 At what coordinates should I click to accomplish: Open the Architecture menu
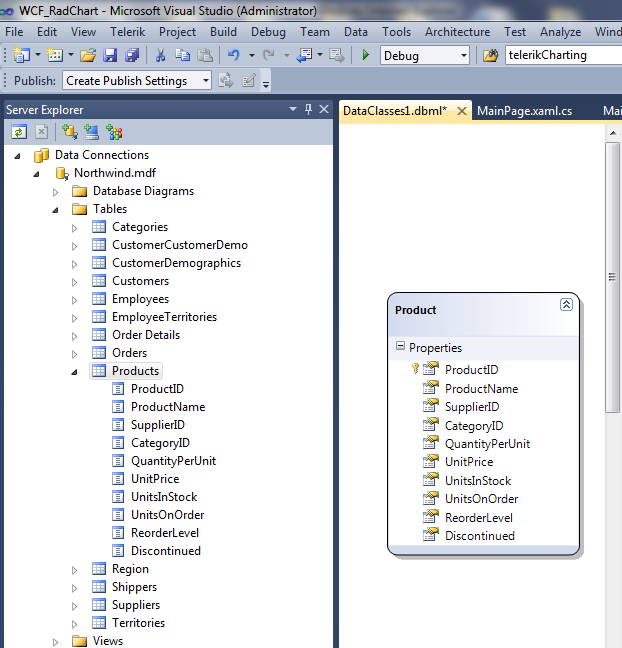[458, 32]
